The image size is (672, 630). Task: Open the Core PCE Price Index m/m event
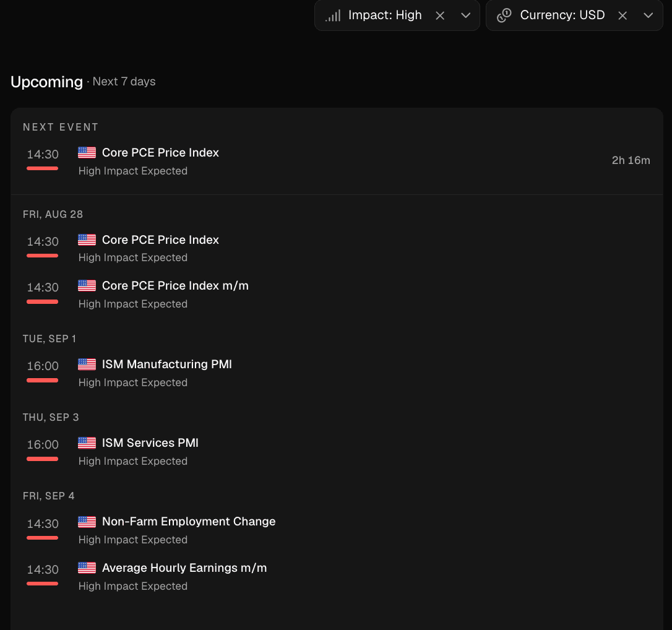[x=175, y=285]
